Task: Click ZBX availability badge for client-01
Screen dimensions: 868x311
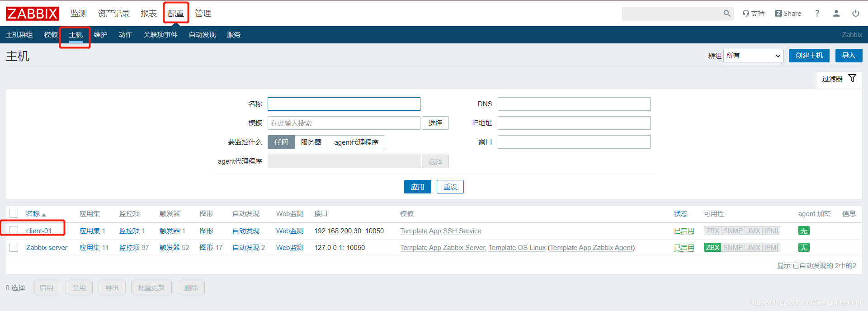Action: click(x=712, y=231)
